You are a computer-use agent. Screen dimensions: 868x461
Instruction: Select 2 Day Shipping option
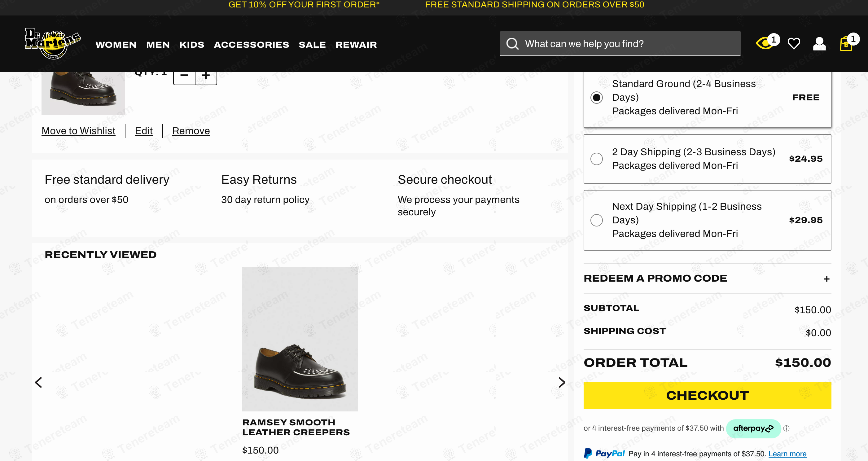(596, 159)
